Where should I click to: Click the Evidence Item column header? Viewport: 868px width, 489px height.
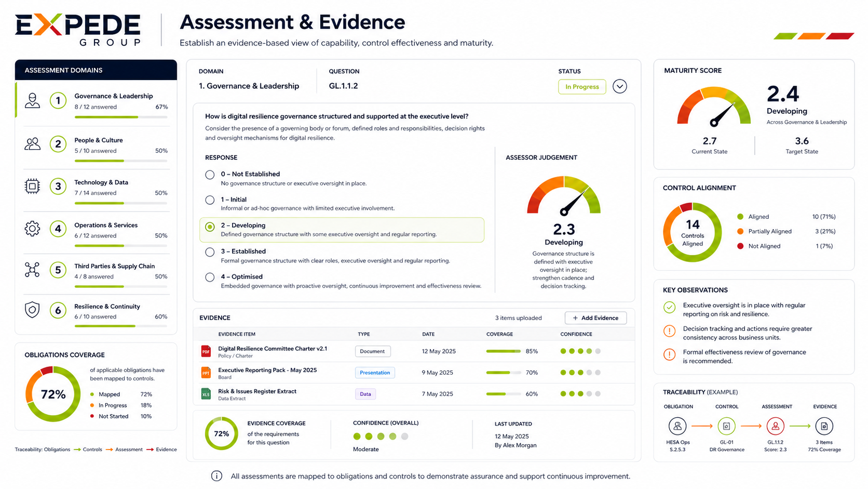(237, 334)
